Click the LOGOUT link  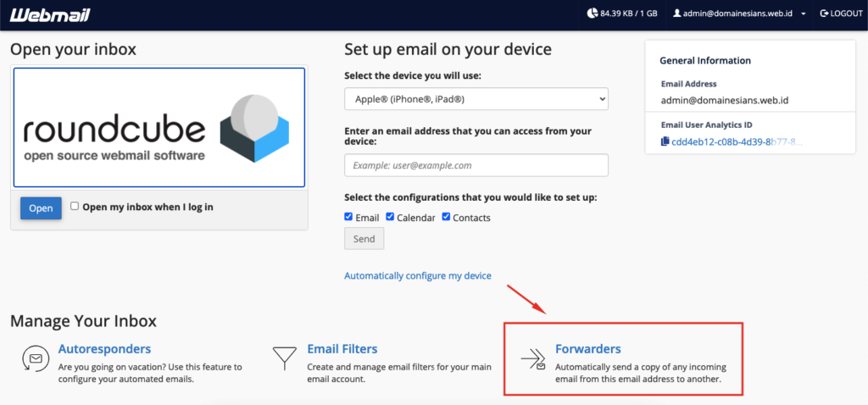pos(842,14)
